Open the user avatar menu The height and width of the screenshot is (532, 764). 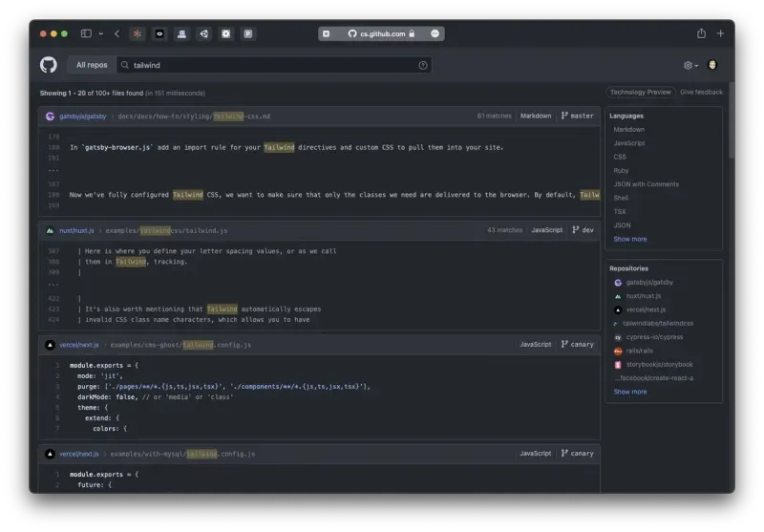712,65
